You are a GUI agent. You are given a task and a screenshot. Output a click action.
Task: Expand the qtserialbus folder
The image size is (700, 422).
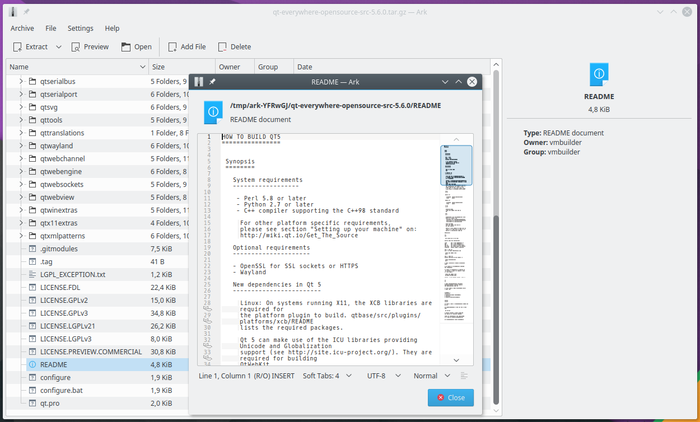(x=20, y=81)
